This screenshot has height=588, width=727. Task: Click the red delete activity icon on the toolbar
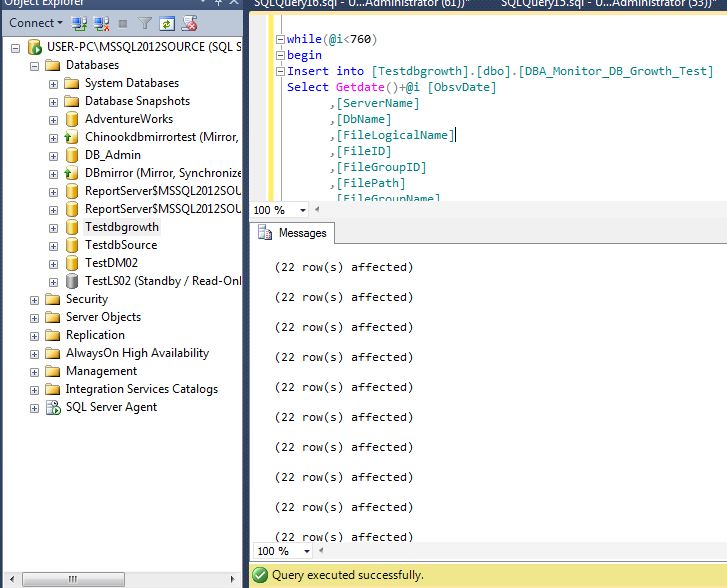pyautogui.click(x=189, y=23)
